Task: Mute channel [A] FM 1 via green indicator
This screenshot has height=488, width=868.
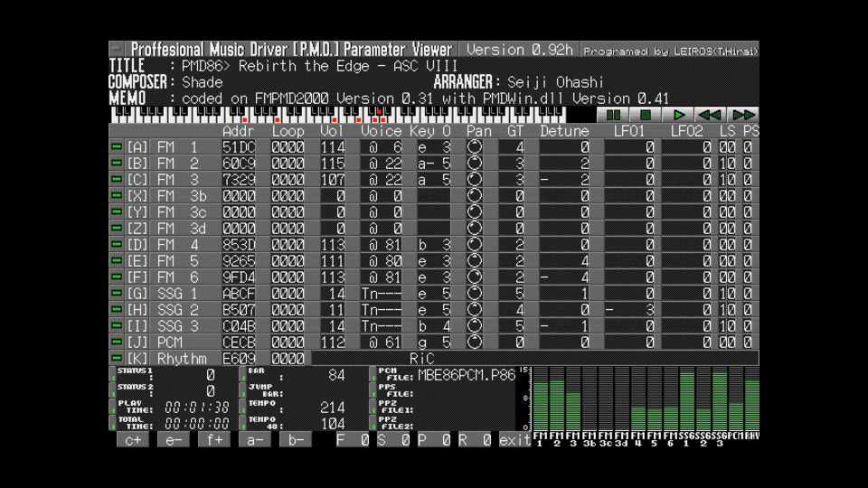Action: tap(117, 146)
